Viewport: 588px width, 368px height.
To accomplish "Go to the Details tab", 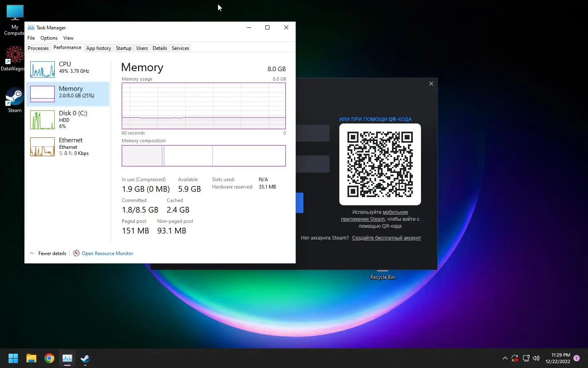I will [x=160, y=48].
